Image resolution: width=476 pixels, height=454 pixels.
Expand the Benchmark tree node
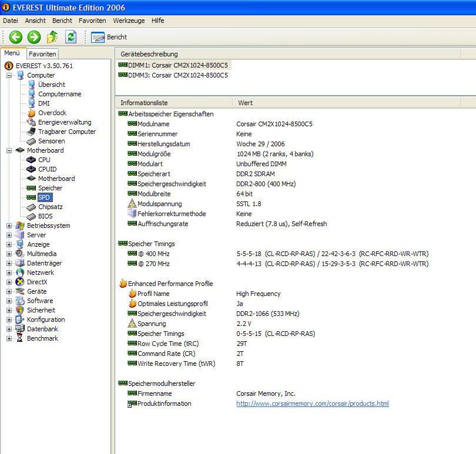pyautogui.click(x=9, y=339)
